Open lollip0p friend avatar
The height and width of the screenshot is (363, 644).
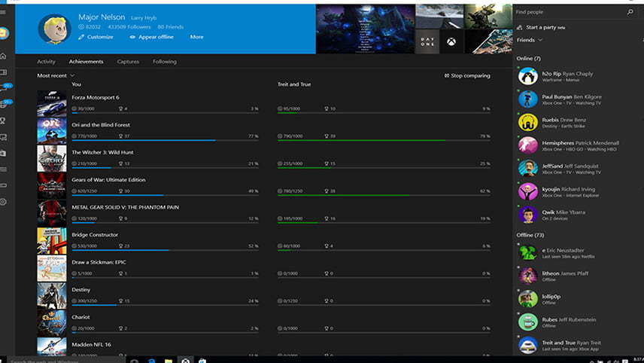click(x=528, y=299)
